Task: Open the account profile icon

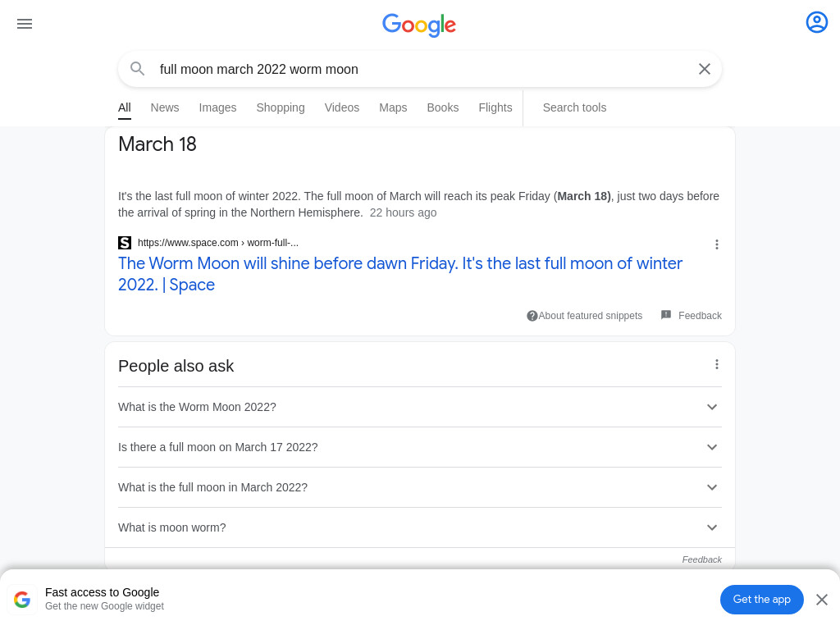Action: point(816,22)
